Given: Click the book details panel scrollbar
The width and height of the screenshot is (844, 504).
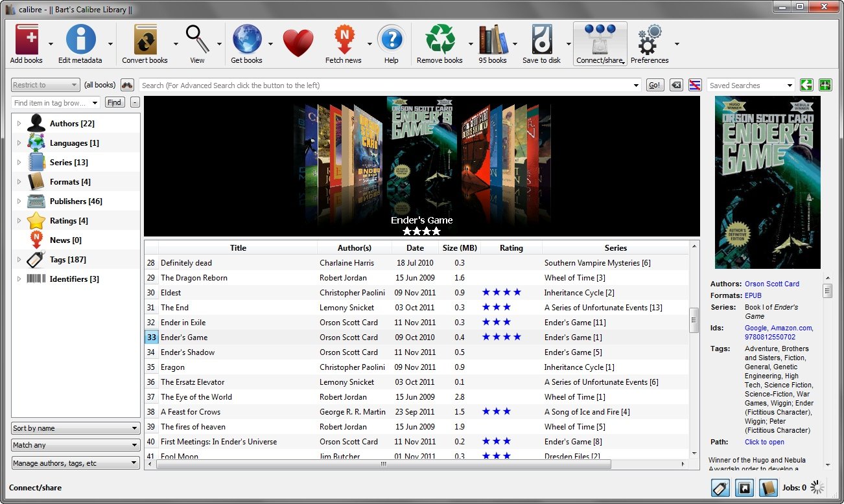Looking at the screenshot, I should click(827, 290).
